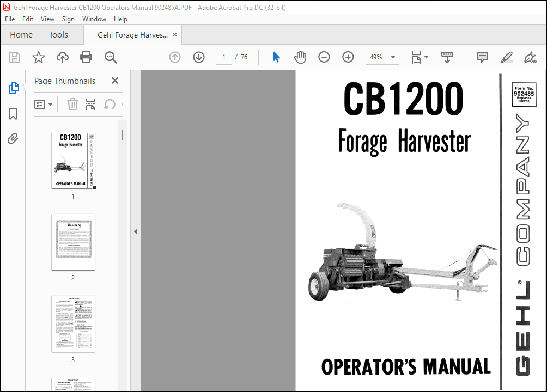Close the Page Thumbnails panel
Viewport: 547px width, 392px height.
pos(115,81)
